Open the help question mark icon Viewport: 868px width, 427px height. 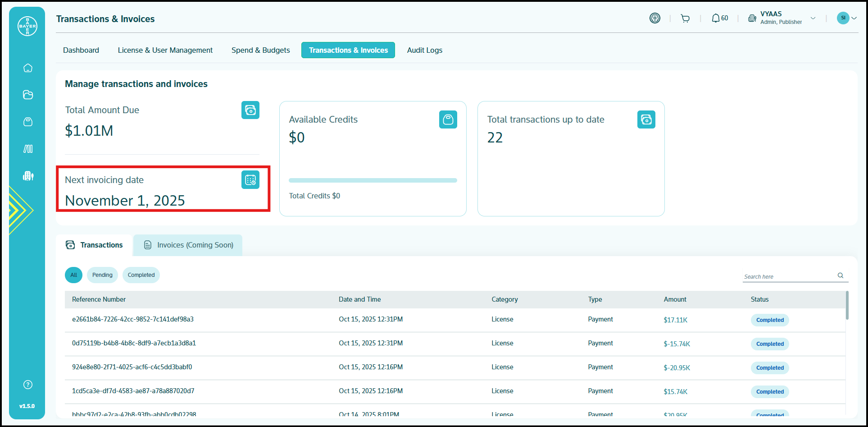point(28,385)
